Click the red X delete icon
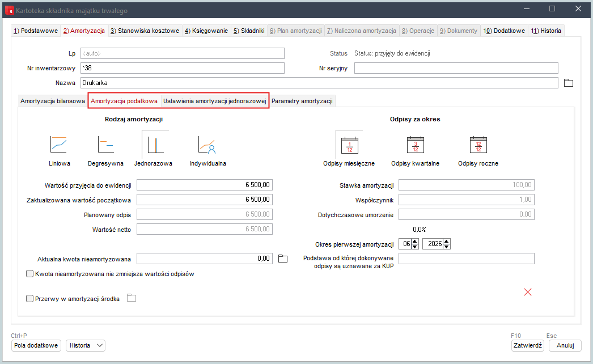Image resolution: width=593 pixels, height=364 pixels. 528,292
